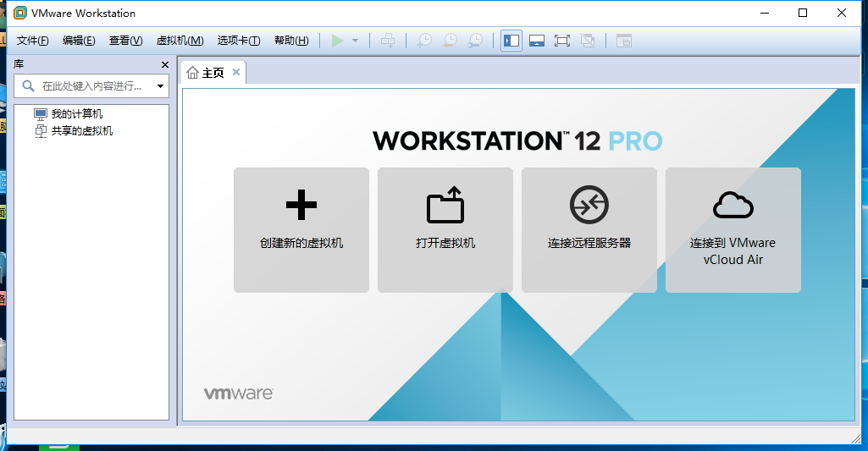
Task: Click the 连接到 VMware vCloud Air tile
Action: tap(733, 230)
